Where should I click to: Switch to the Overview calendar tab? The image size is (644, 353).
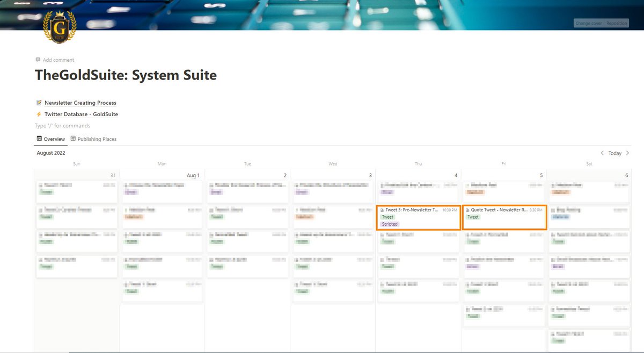[51, 139]
